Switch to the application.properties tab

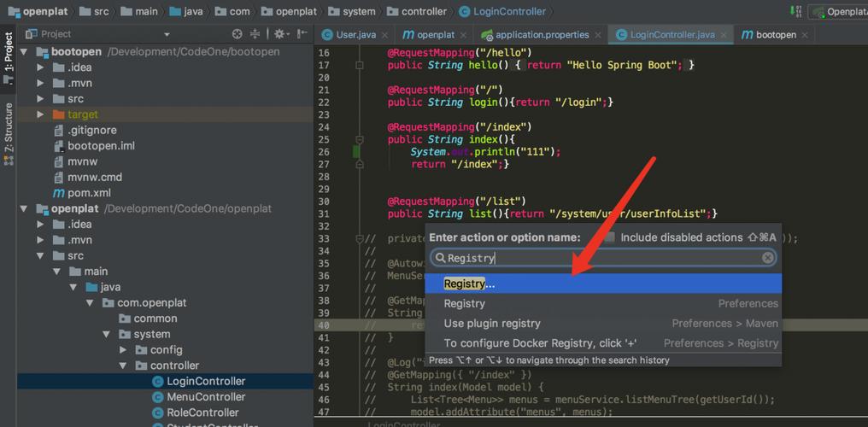coord(542,35)
